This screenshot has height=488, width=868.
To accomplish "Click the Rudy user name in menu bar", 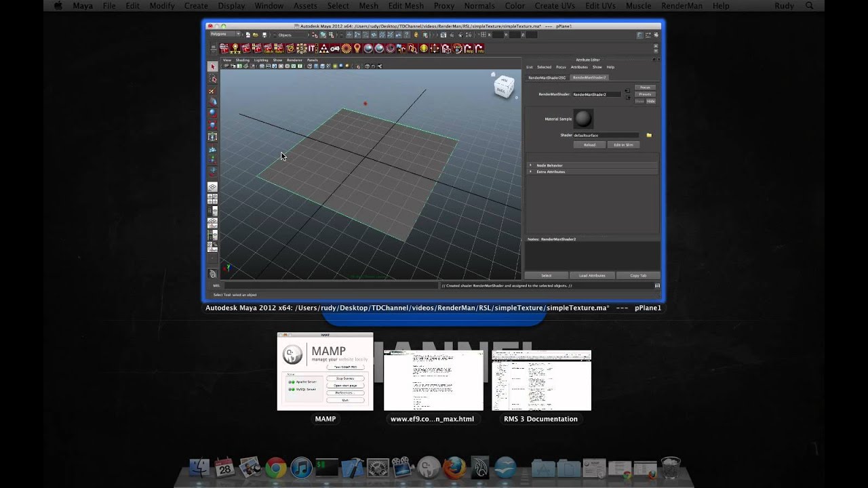I will pyautogui.click(x=784, y=6).
